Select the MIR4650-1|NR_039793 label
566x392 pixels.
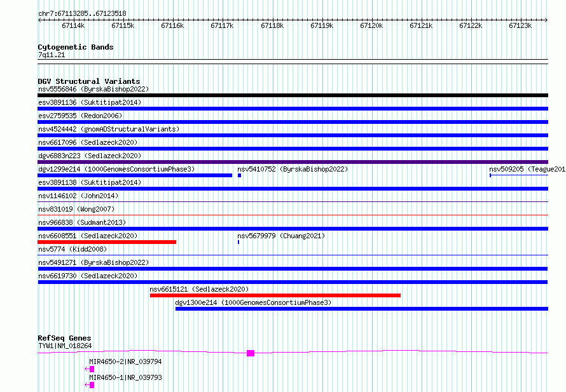(x=125, y=377)
